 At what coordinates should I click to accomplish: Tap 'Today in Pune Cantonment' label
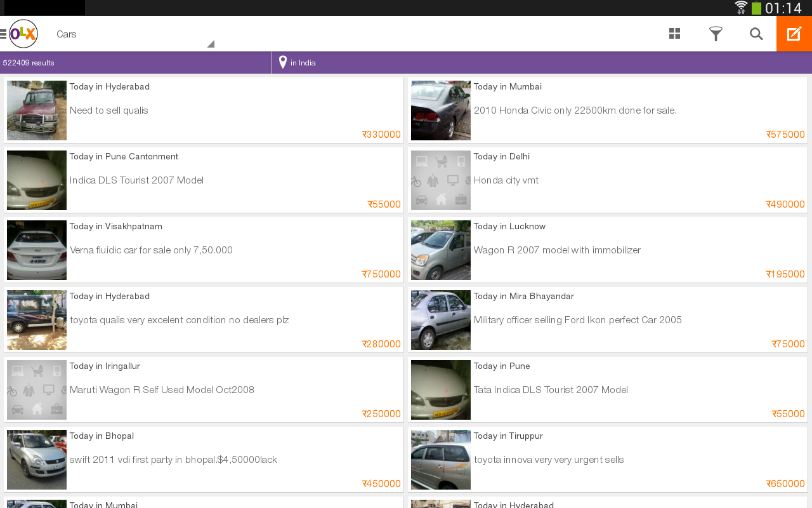tap(124, 157)
